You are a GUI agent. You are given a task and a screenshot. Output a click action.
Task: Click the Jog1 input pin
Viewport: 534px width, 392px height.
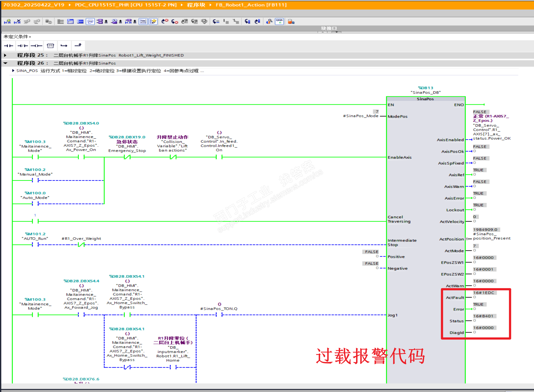tap(393, 315)
